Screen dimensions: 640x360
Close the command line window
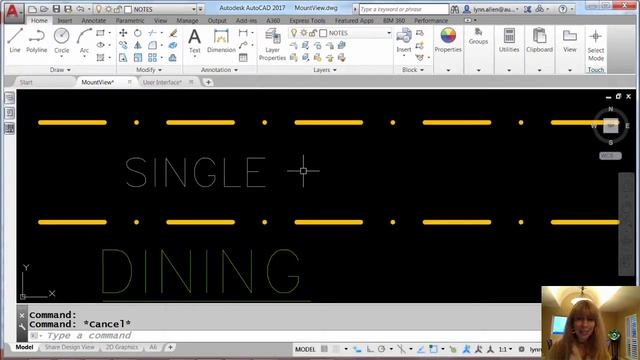pos(22,315)
